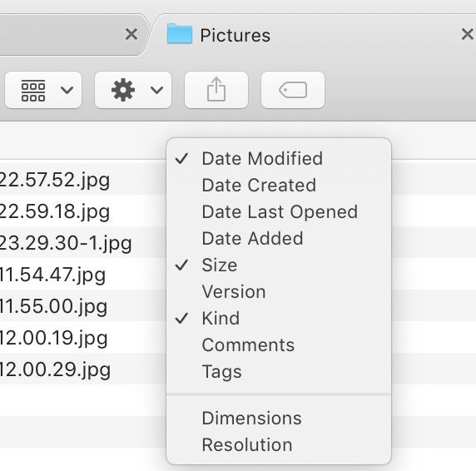
Task: Close the left inactive tab
Action: tap(131, 34)
